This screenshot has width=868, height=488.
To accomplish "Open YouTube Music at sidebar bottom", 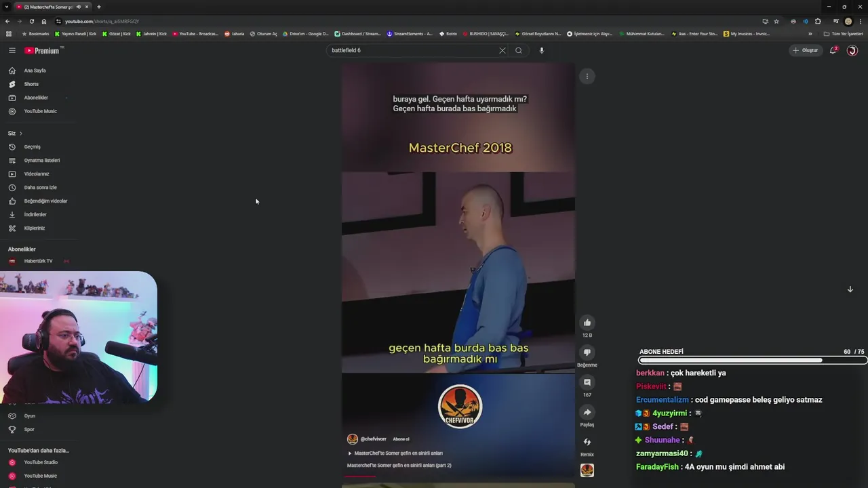I will (40, 476).
